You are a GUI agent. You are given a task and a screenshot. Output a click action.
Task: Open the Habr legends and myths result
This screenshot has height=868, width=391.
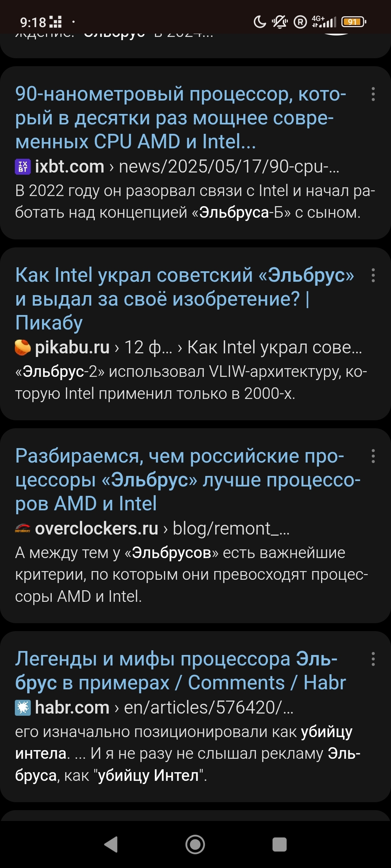point(180,671)
